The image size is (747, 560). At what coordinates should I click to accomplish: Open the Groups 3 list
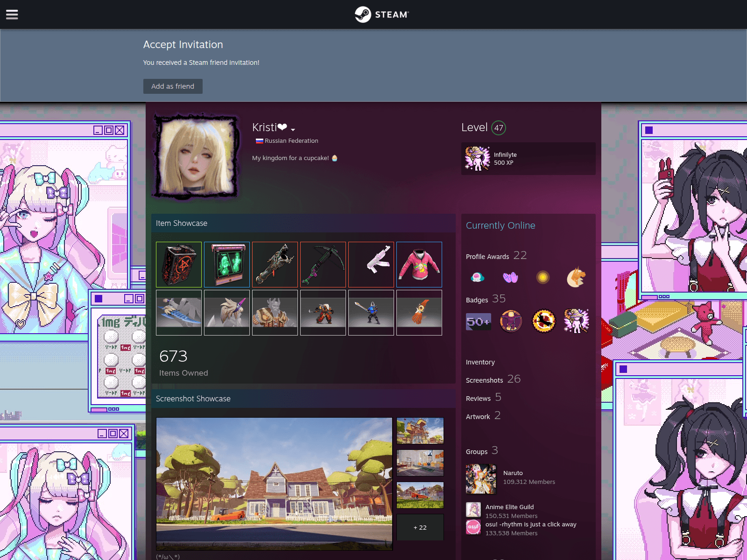point(482,451)
